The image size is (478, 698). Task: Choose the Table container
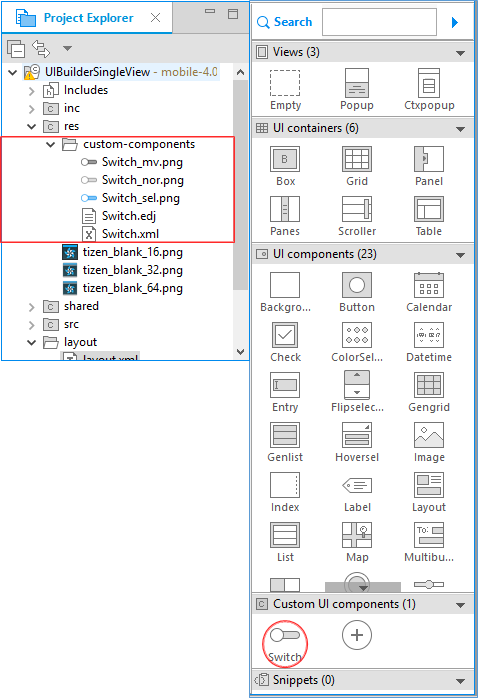click(x=429, y=216)
